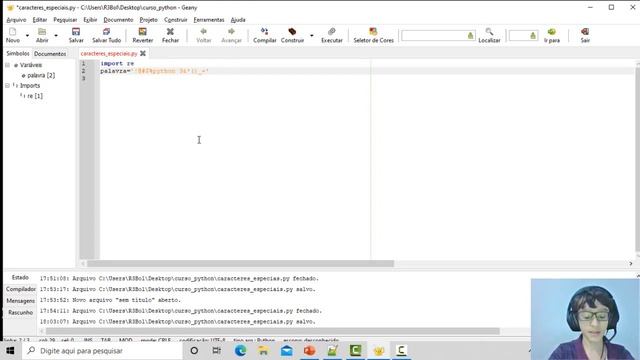This screenshot has height=360, width=640.
Task: Click the toolbar search text field
Action: tap(438, 36)
